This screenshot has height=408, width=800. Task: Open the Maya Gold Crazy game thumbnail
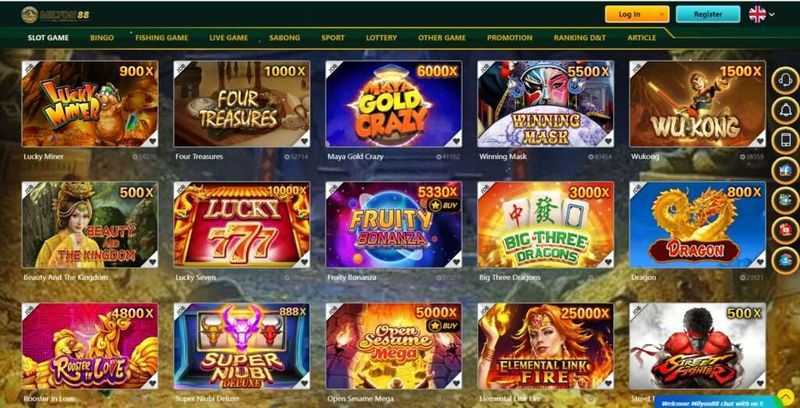click(x=393, y=104)
